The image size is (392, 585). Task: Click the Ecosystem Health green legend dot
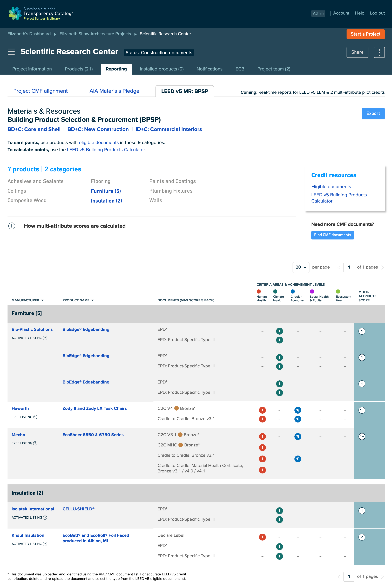(x=338, y=291)
